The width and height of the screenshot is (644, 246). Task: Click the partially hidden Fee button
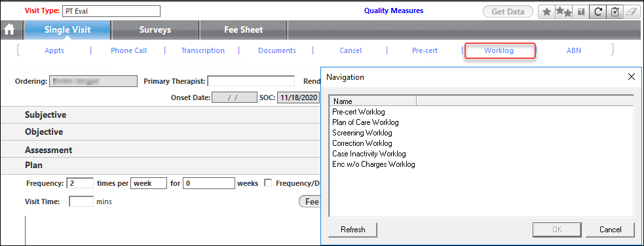point(309,202)
